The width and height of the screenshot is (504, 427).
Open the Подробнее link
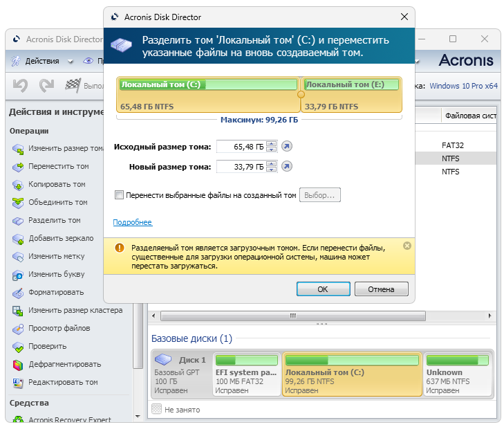click(133, 222)
